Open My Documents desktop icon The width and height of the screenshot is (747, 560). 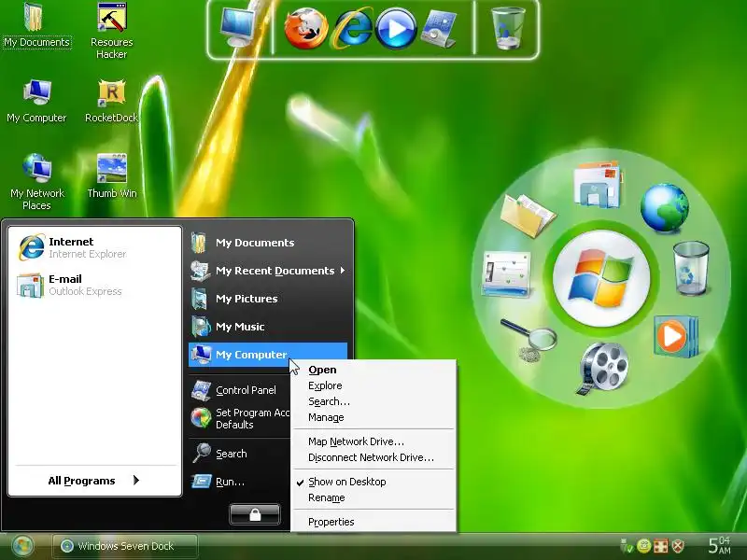36,26
